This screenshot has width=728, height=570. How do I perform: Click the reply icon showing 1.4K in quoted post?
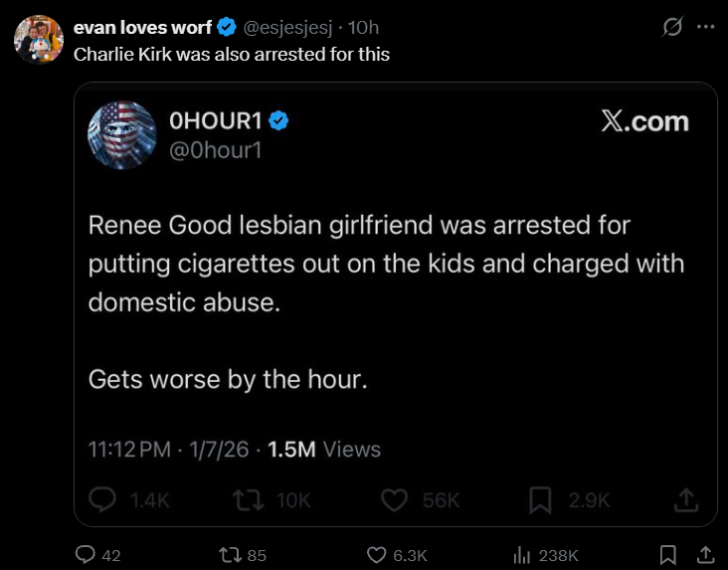[x=102, y=499]
